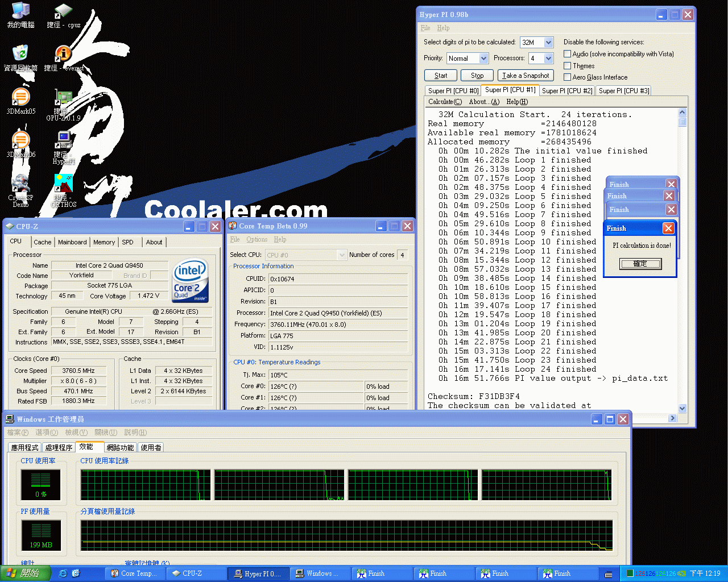Click the second quick launch icon beside IE
This screenshot has height=582, width=728.
(x=76, y=573)
